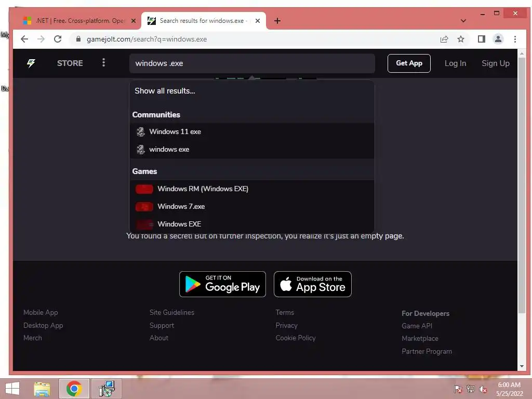Image resolution: width=532 pixels, height=399 pixels.
Task: Click the Action Center flag tray icon
Action: click(x=458, y=389)
